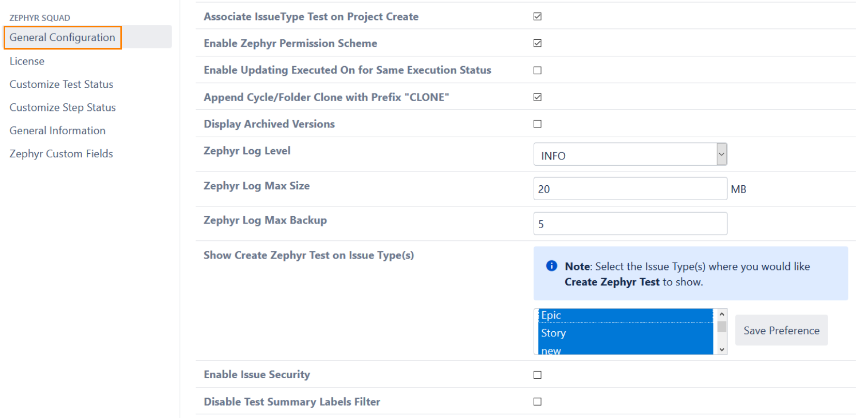Click the Zephyr Log Max Size field
This screenshot has width=868, height=418.
coord(630,189)
